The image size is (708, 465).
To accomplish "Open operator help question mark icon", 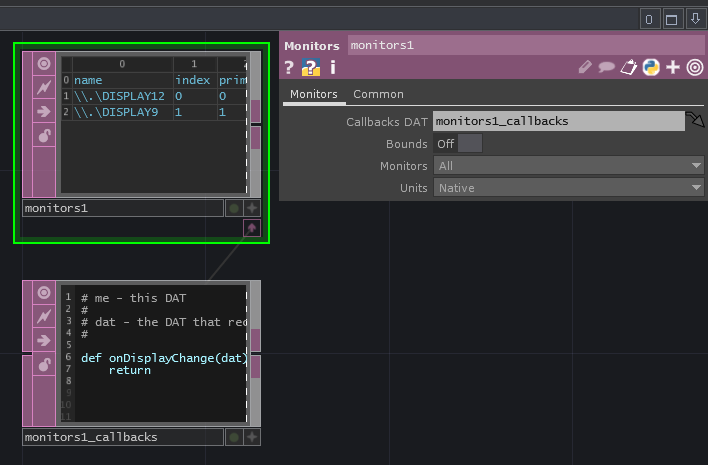I will point(289,67).
